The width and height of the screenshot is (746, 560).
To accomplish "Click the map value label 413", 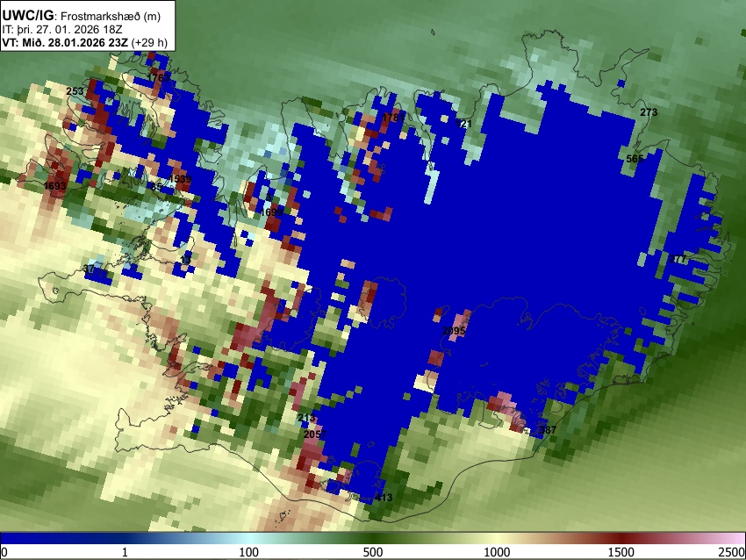I will (384, 498).
